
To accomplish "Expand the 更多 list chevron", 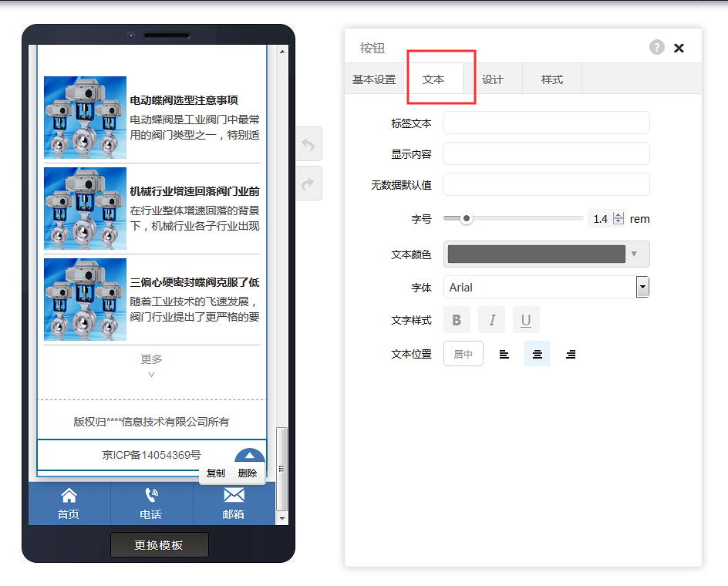I will click(151, 375).
